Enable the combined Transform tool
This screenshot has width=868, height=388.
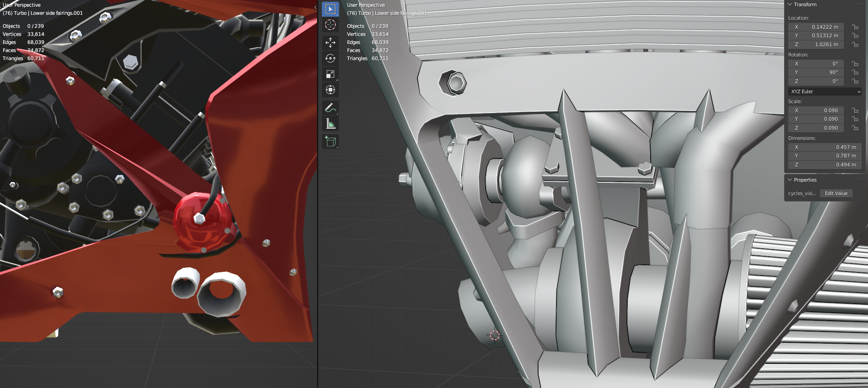[x=330, y=90]
